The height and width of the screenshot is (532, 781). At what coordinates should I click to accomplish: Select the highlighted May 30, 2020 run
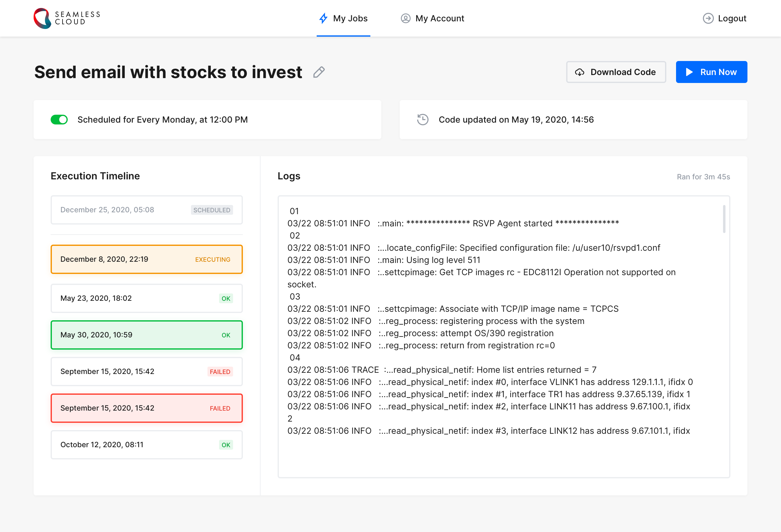(146, 335)
